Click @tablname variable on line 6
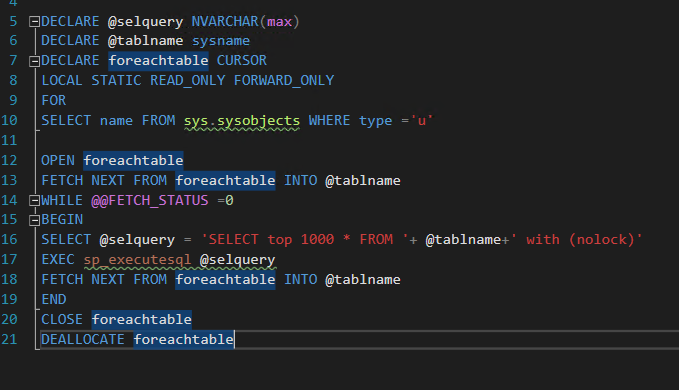This screenshot has height=390, width=679. pos(146,41)
